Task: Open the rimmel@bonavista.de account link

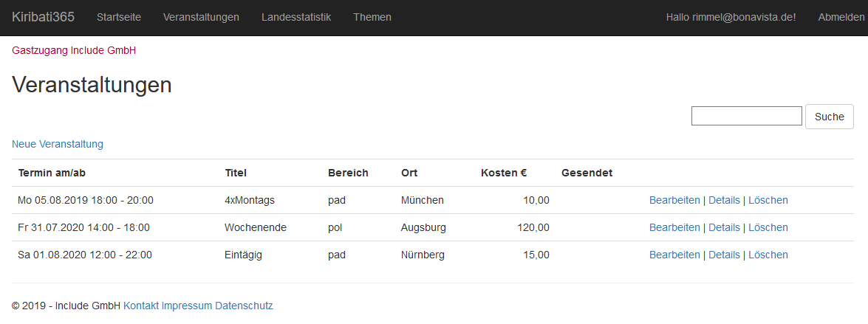Action: tap(731, 17)
